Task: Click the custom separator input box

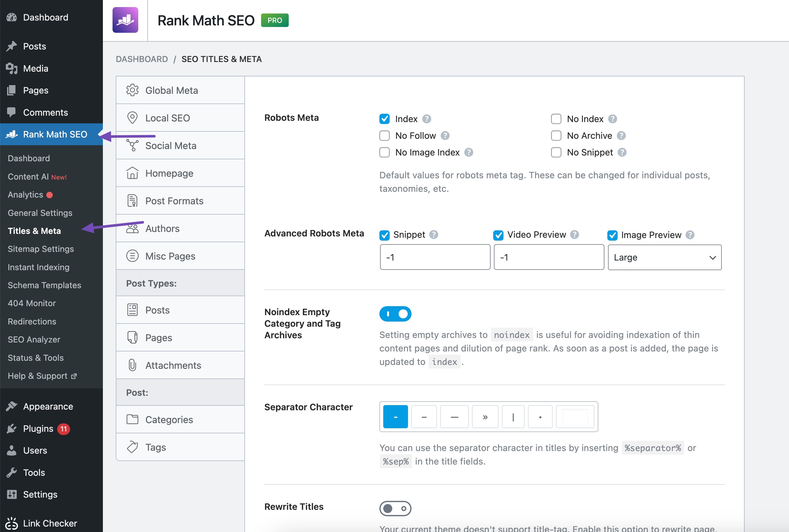Action: click(x=575, y=417)
